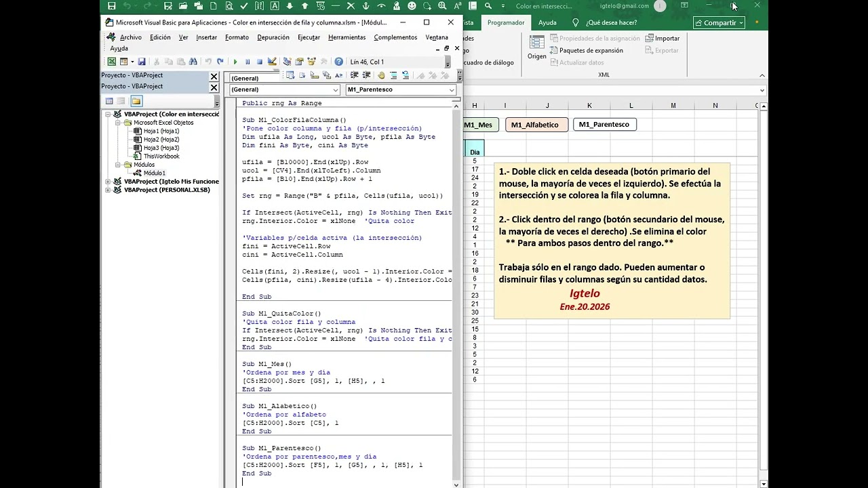The width and height of the screenshot is (868, 488).
Task: Click the M1_Parentesco sheet button
Action: click(x=604, y=125)
